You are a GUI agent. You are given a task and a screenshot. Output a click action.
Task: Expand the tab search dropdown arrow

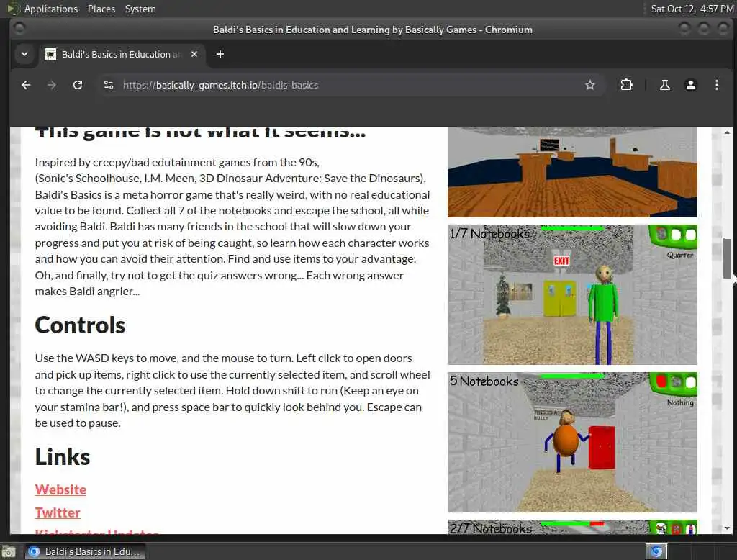(24, 54)
